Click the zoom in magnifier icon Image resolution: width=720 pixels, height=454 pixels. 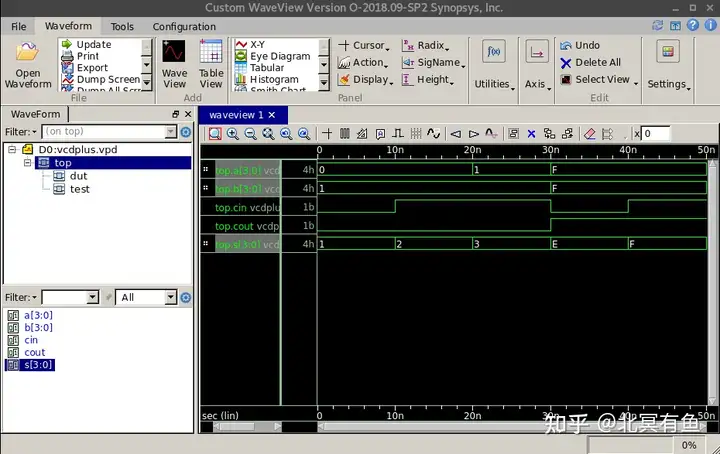coord(233,134)
